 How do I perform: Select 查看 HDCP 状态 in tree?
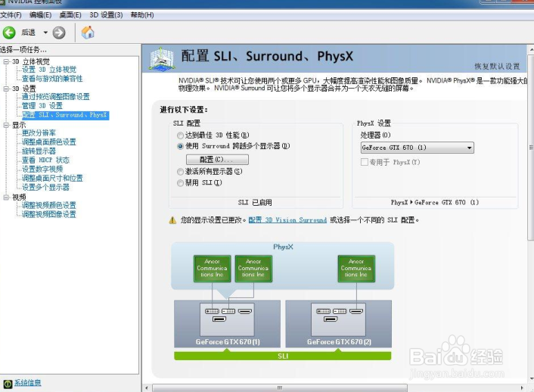click(45, 160)
